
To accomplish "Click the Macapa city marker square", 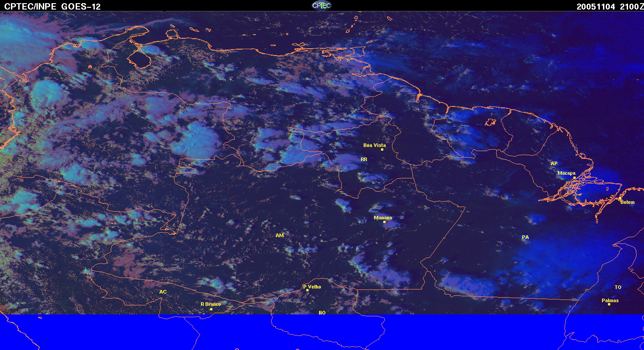I will pos(574,178).
